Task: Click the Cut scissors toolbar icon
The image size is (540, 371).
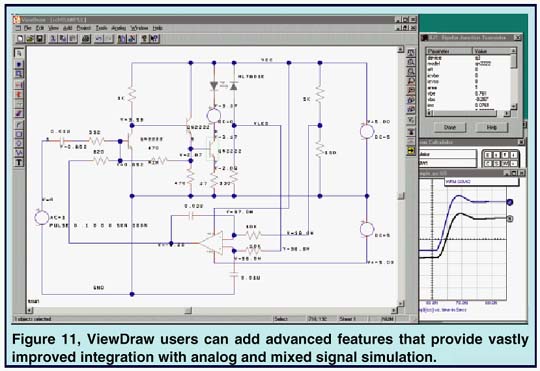Action: [x=53, y=39]
